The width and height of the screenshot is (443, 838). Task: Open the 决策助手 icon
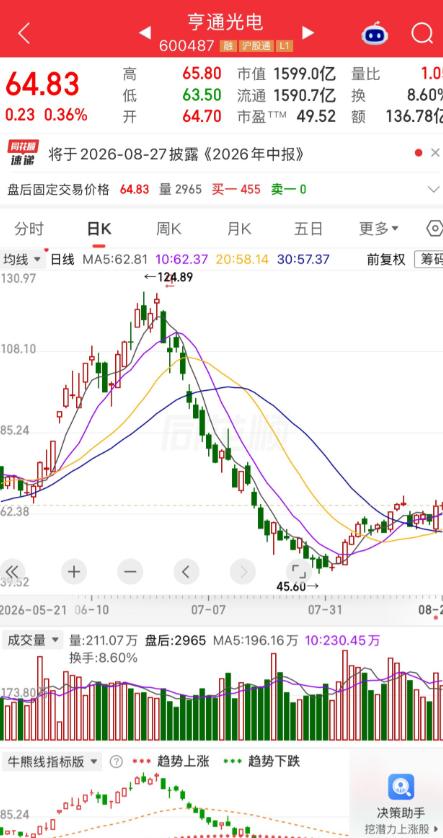pos(401,787)
